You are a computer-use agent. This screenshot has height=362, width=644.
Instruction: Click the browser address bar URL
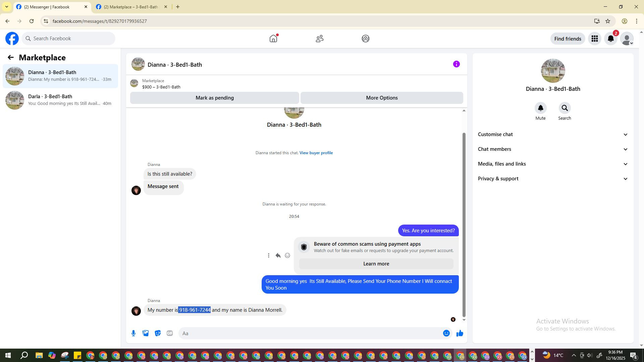(100, 21)
